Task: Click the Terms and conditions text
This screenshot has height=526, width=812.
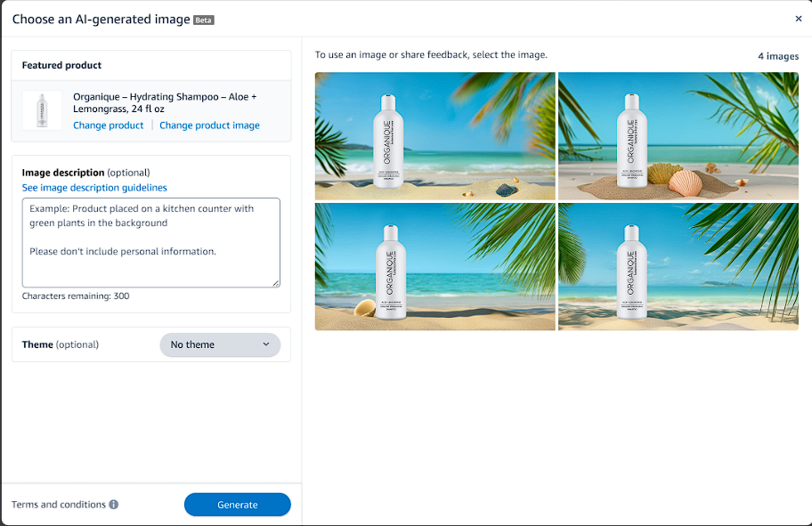Action: [x=59, y=505]
